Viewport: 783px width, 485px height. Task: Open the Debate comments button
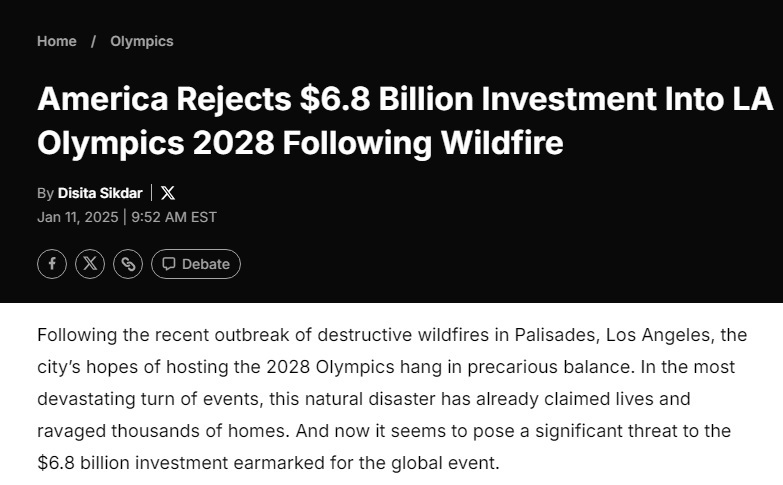click(x=196, y=264)
